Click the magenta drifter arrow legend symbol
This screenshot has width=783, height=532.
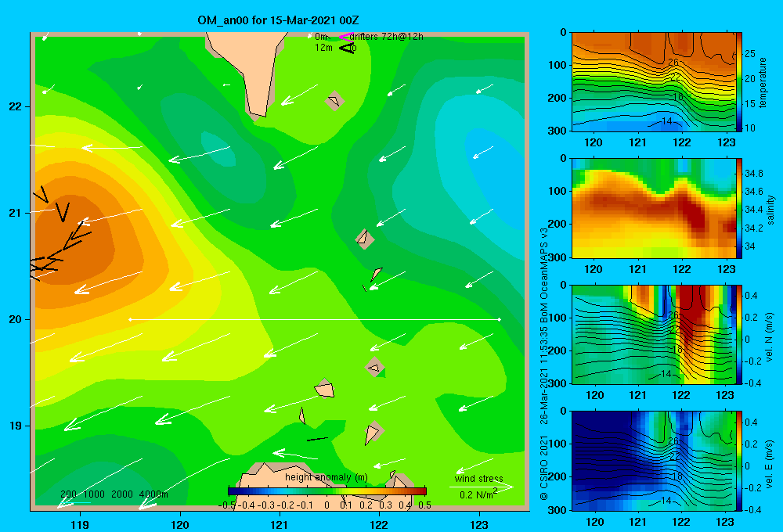(345, 37)
